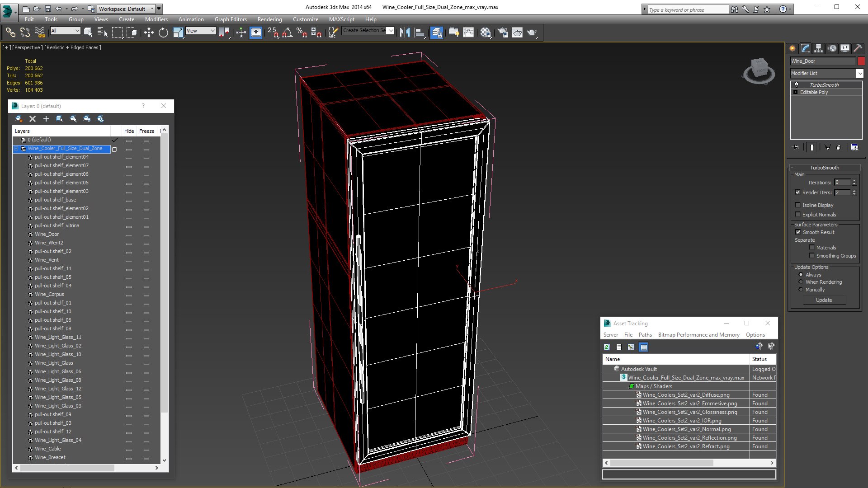Click Configure Modifier Sets icon

click(854, 147)
